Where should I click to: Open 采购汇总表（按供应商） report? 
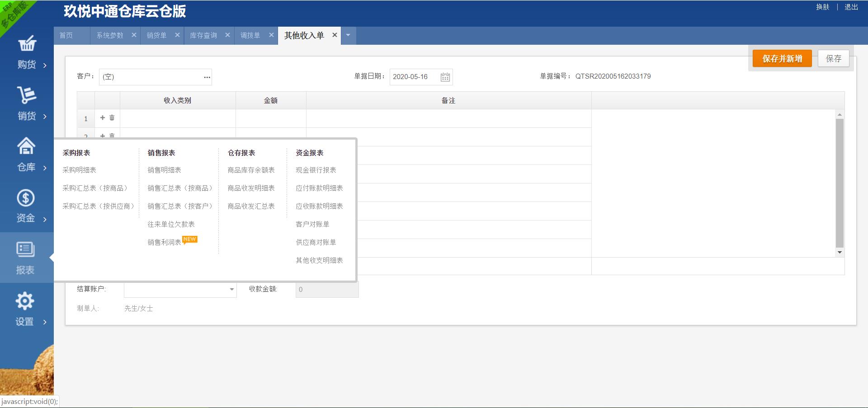(99, 206)
